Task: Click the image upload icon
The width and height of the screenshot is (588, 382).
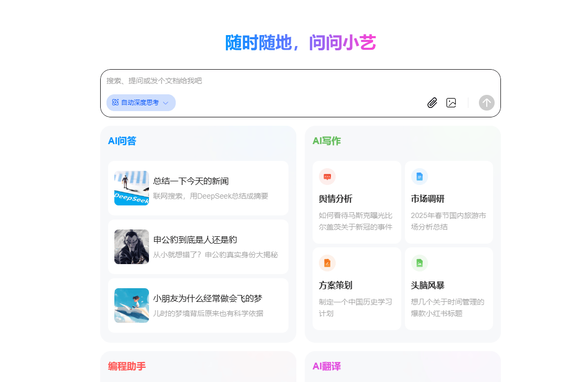Action: (x=451, y=103)
